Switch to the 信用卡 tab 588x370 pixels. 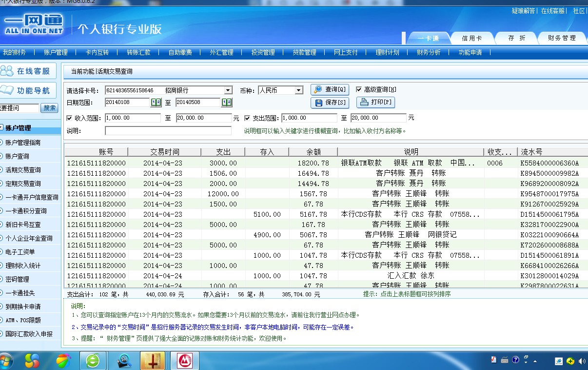coord(471,38)
